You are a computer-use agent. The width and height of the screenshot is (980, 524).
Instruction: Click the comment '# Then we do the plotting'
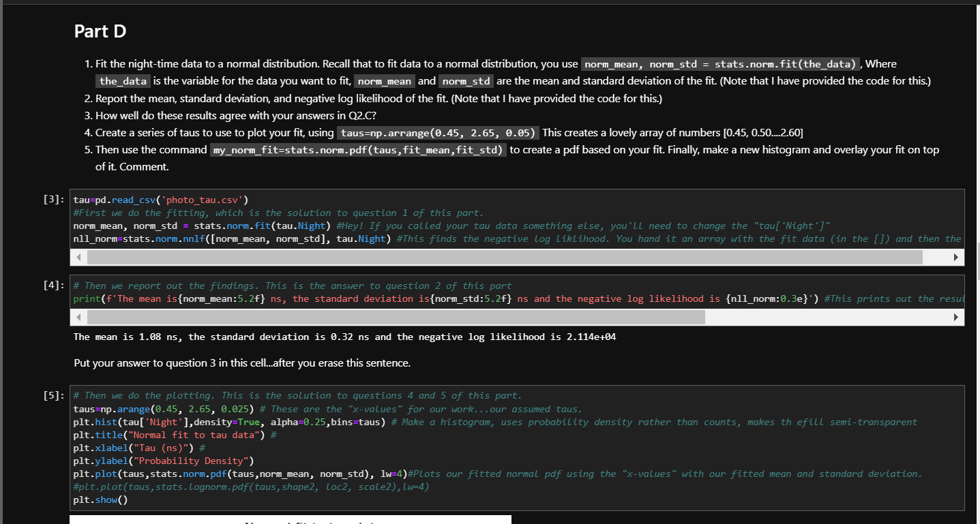(297, 395)
